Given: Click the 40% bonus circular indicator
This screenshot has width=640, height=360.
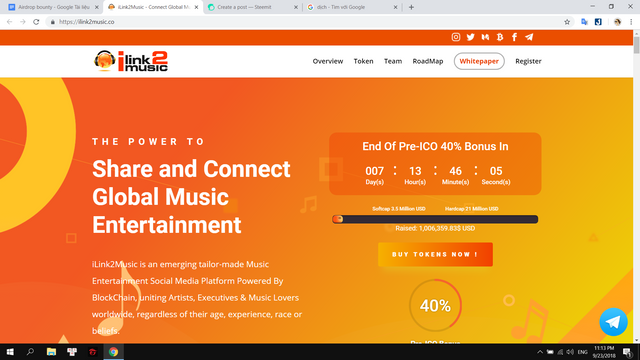Looking at the screenshot, I should (x=435, y=305).
